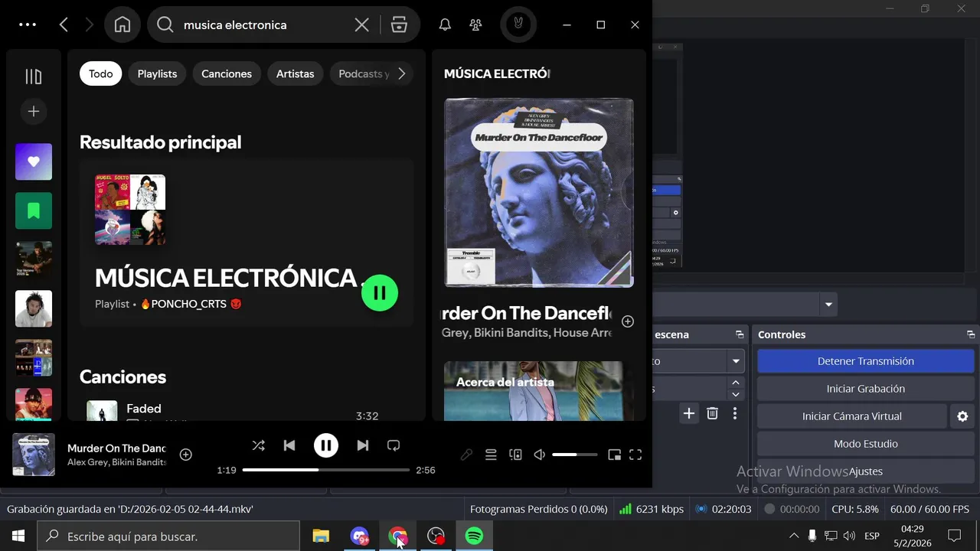Viewport: 980px width, 551px height.
Task: Open the transition dropdown in OBS
Action: pyautogui.click(x=736, y=361)
